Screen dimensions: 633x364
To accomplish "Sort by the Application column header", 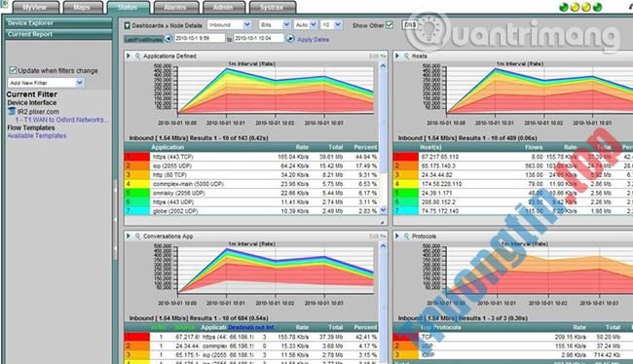I will click(168, 147).
